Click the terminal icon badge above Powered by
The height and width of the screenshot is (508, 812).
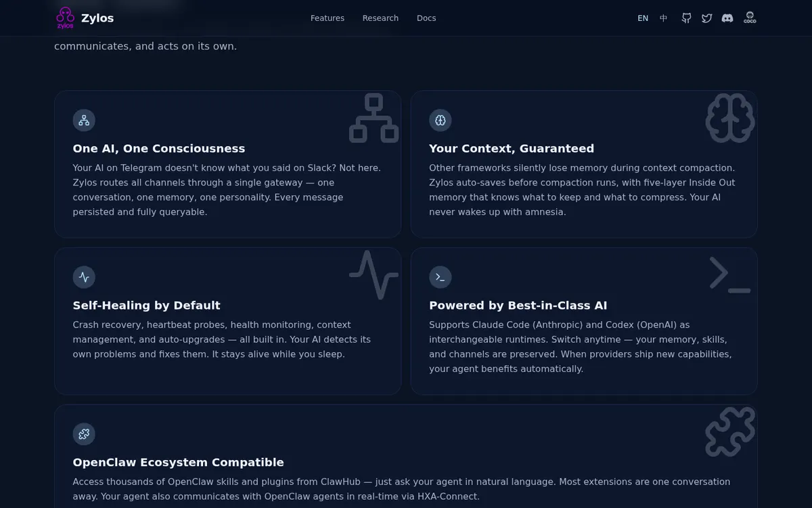pyautogui.click(x=441, y=277)
